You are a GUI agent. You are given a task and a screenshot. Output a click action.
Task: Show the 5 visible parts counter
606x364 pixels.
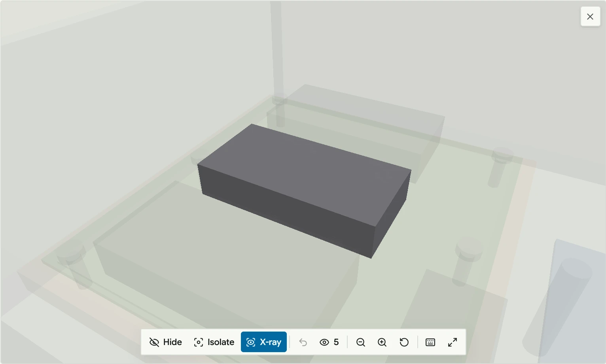(x=329, y=342)
